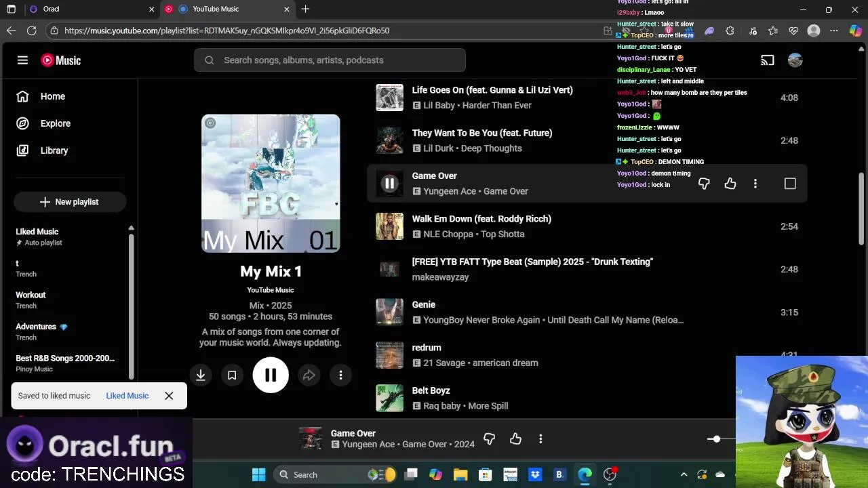Image resolution: width=868 pixels, height=488 pixels.
Task: Open OBS Studio from the taskbar
Action: (x=610, y=474)
